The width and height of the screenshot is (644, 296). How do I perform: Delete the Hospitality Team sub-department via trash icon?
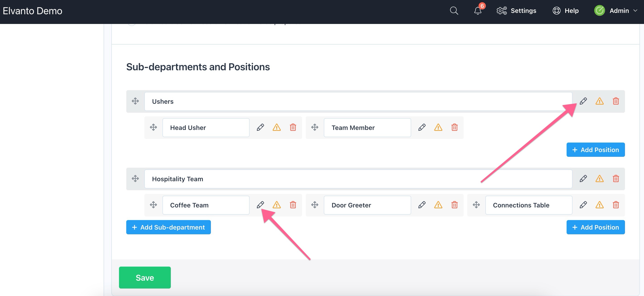(x=615, y=179)
